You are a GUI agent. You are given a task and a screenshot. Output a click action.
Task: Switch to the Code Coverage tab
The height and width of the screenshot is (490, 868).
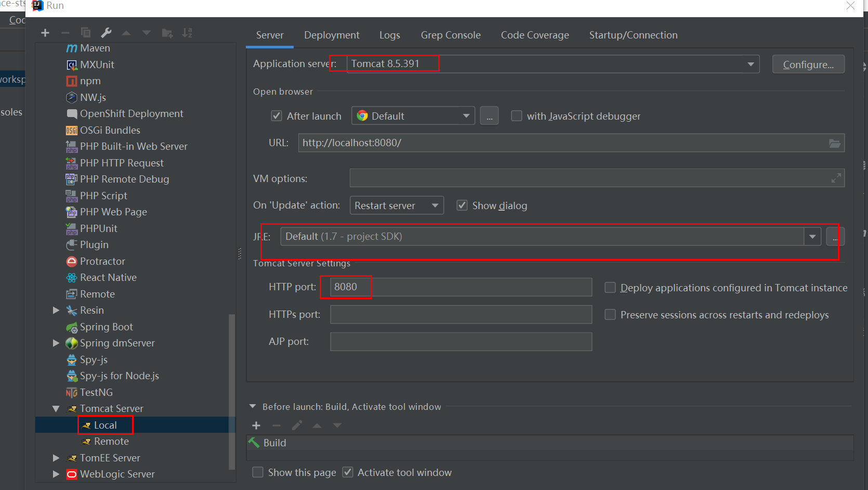[535, 35]
